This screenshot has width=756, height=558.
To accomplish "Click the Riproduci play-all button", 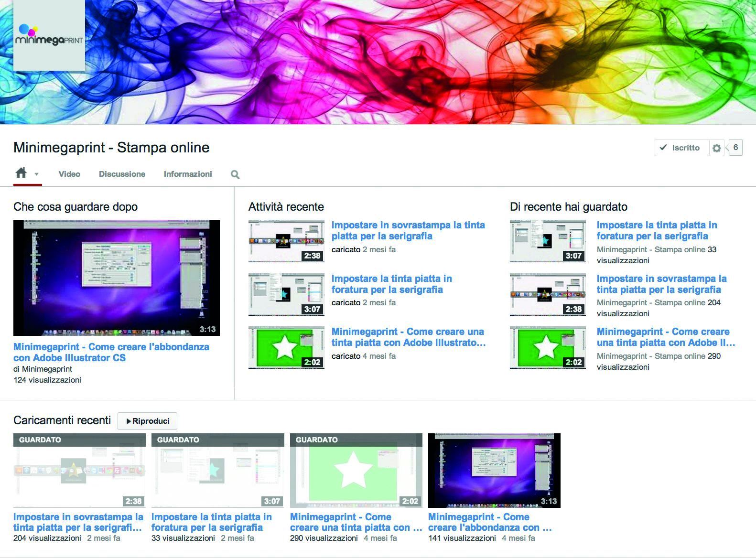I will point(147,421).
